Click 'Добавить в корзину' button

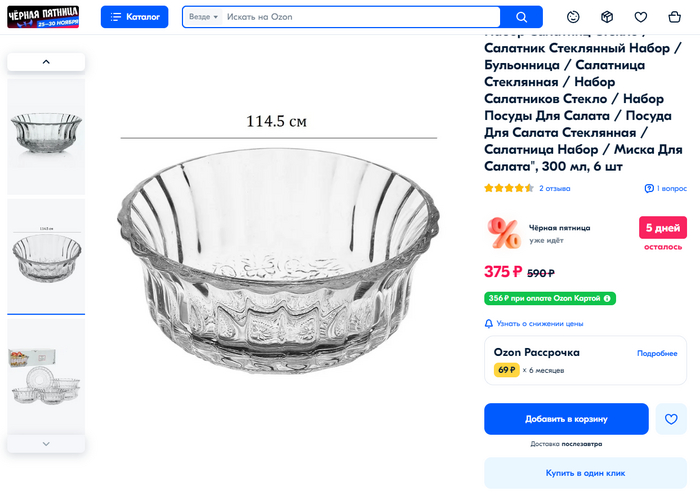[566, 419]
